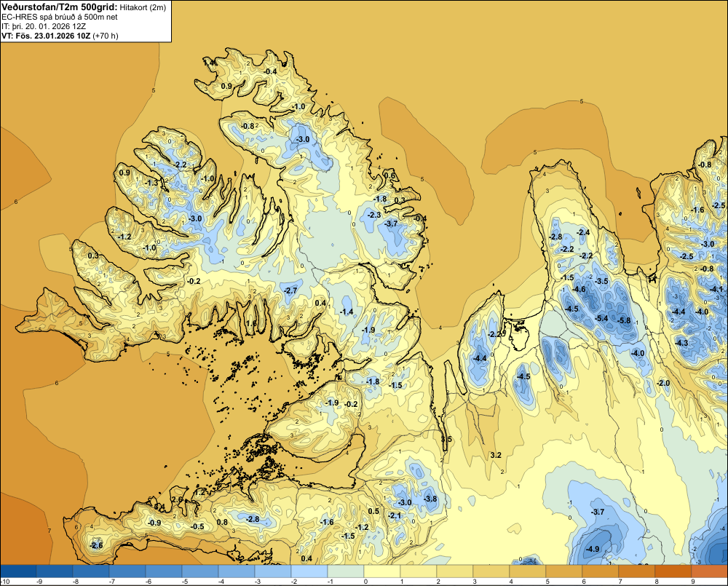
Task: Click the 'IT: þri. 20. 01. 2026 12Z' line
Action: [44, 26]
